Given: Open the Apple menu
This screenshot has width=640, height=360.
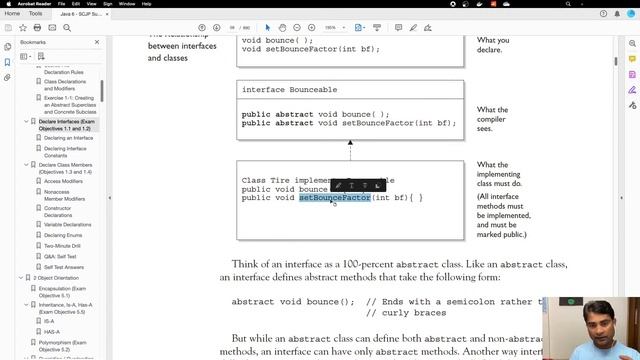Looking at the screenshot, I should pos(8,4).
